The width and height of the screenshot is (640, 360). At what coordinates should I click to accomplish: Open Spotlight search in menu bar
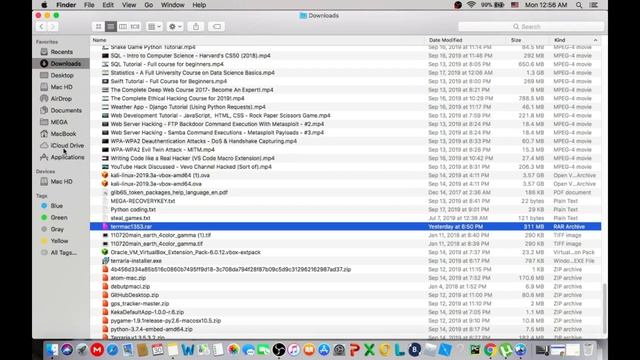tap(579, 5)
